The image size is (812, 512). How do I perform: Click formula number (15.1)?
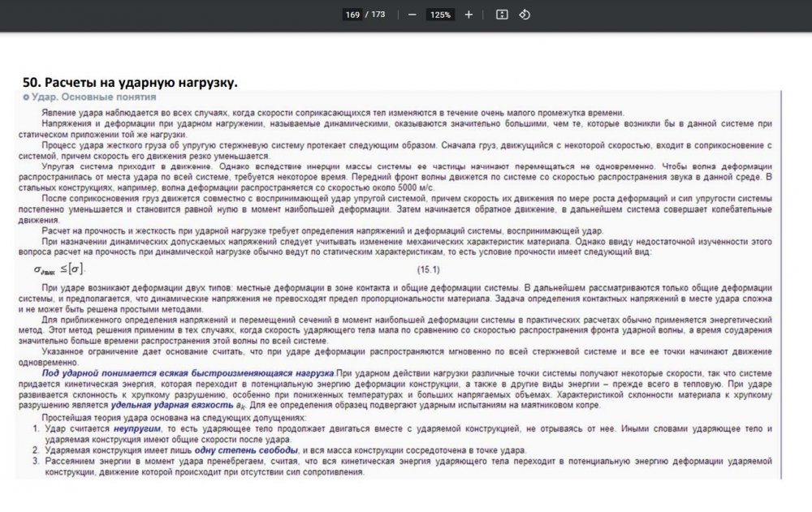[428, 269]
